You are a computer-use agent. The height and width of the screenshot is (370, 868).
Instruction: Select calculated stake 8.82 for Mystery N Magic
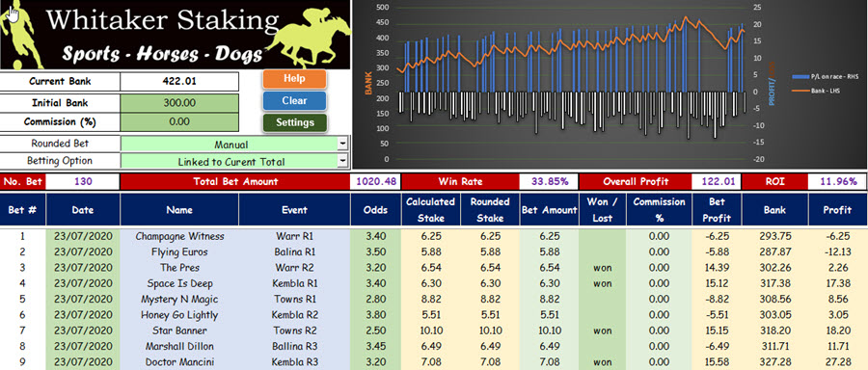[x=431, y=300]
